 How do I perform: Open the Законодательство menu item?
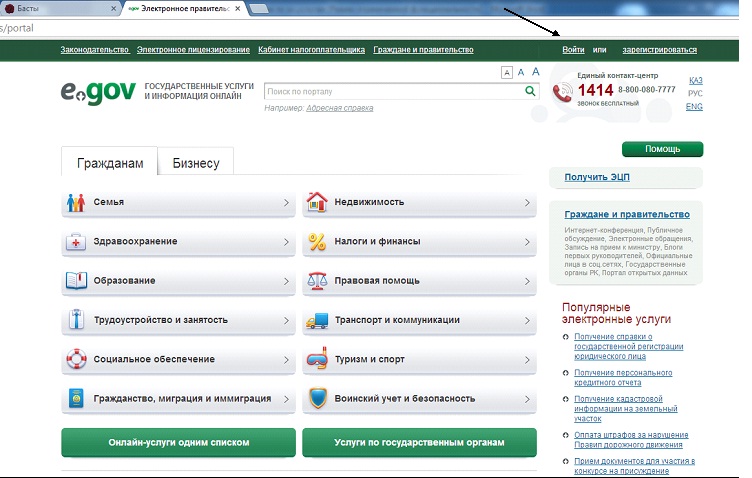click(x=95, y=50)
